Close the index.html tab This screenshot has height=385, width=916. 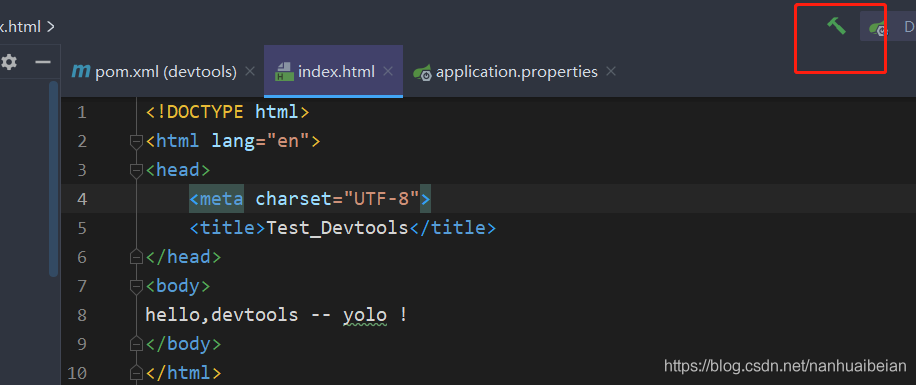[388, 71]
